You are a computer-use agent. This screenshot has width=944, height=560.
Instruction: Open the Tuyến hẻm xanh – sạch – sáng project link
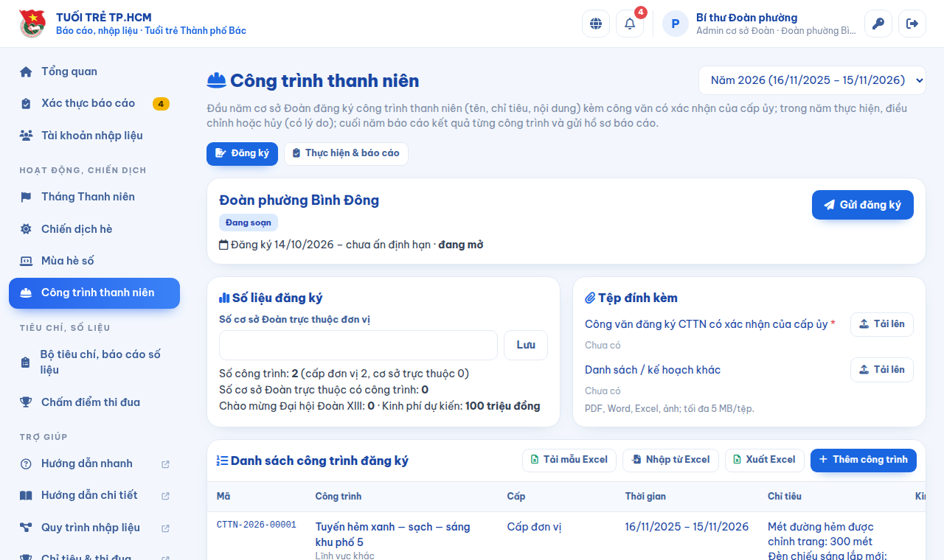click(x=392, y=534)
